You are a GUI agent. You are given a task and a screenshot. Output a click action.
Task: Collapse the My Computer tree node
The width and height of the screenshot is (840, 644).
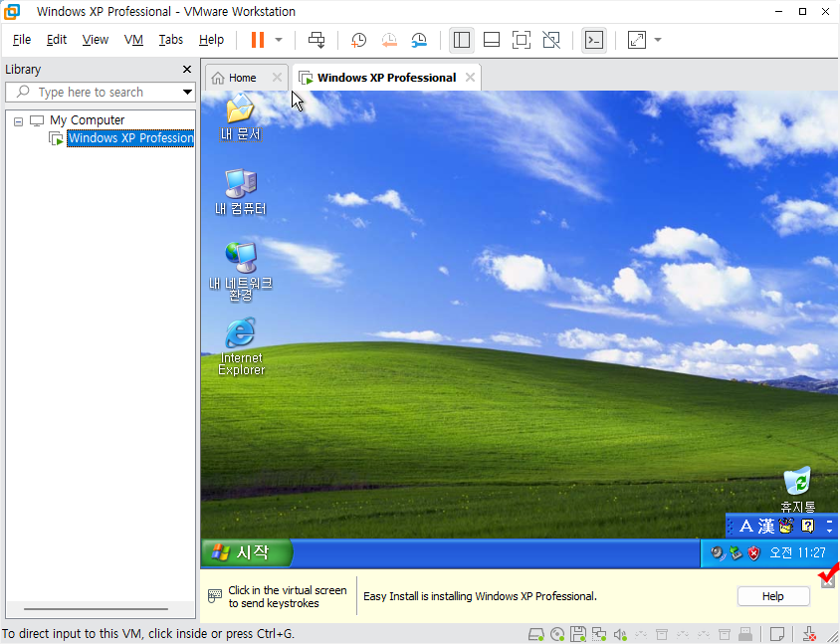point(18,121)
